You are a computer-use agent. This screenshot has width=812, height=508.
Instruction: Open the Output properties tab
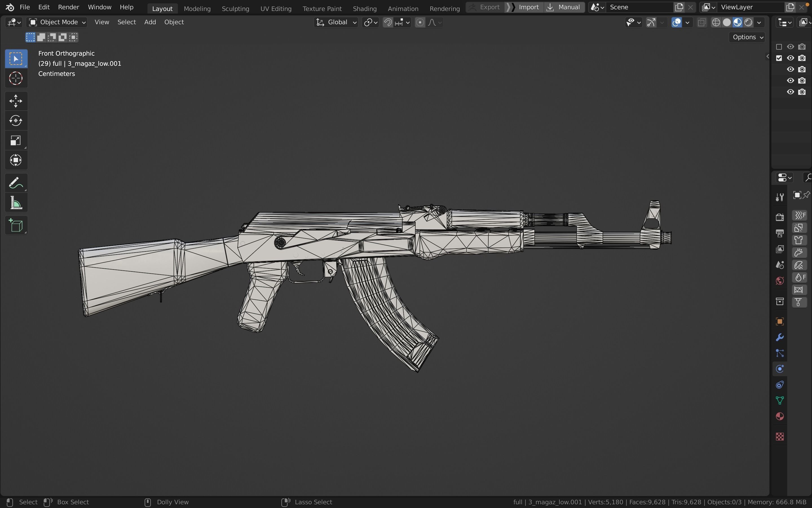pyautogui.click(x=780, y=233)
